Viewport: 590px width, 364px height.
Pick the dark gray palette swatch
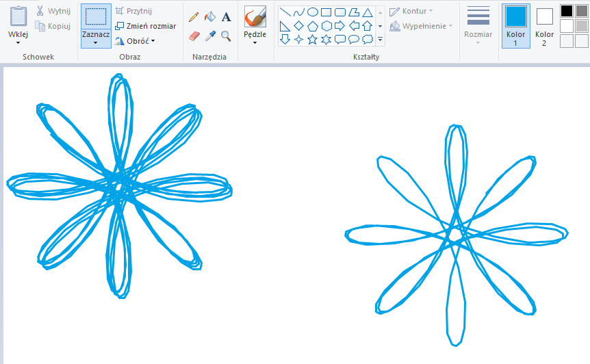pos(582,11)
